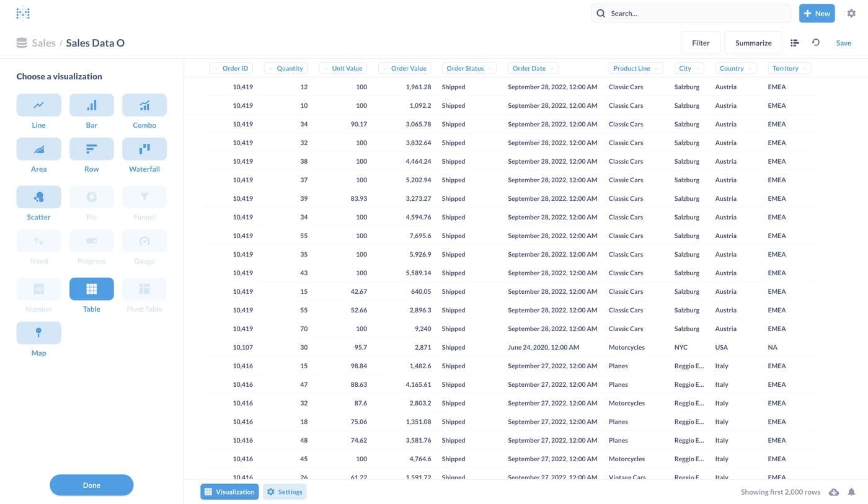Choose the Waterfall visualization icon
The image size is (868, 504).
click(144, 149)
